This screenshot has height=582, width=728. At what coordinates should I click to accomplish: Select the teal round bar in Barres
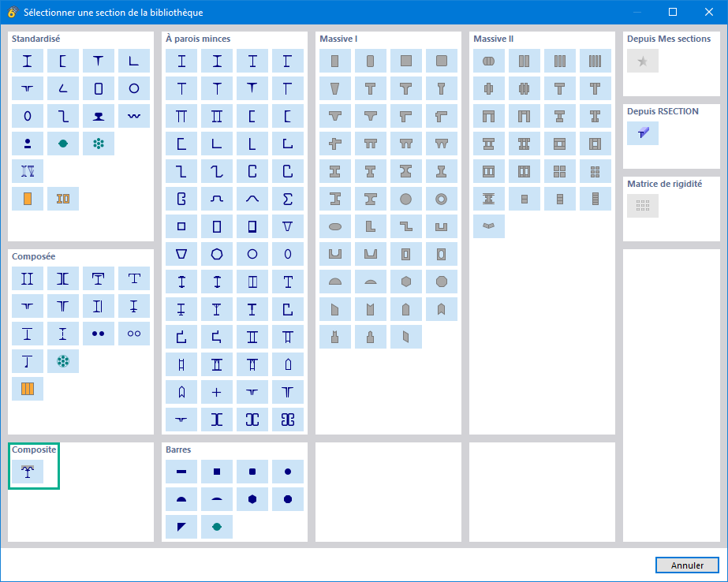[217, 527]
